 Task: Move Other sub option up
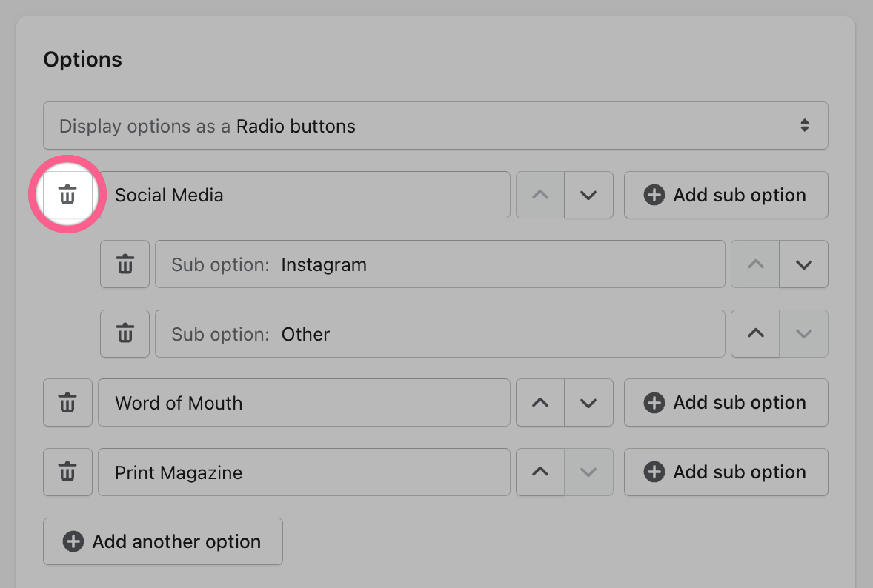(755, 334)
